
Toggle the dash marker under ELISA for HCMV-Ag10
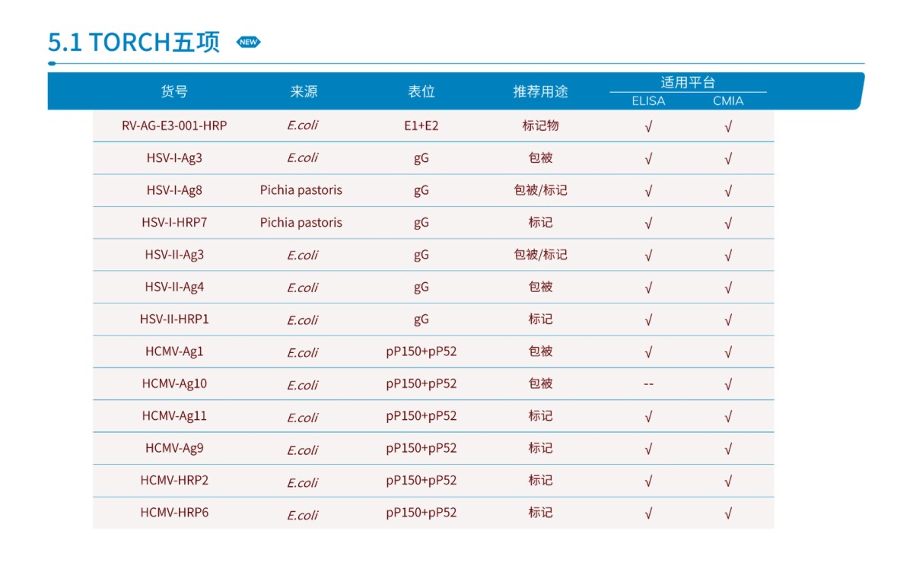pyautogui.click(x=648, y=383)
